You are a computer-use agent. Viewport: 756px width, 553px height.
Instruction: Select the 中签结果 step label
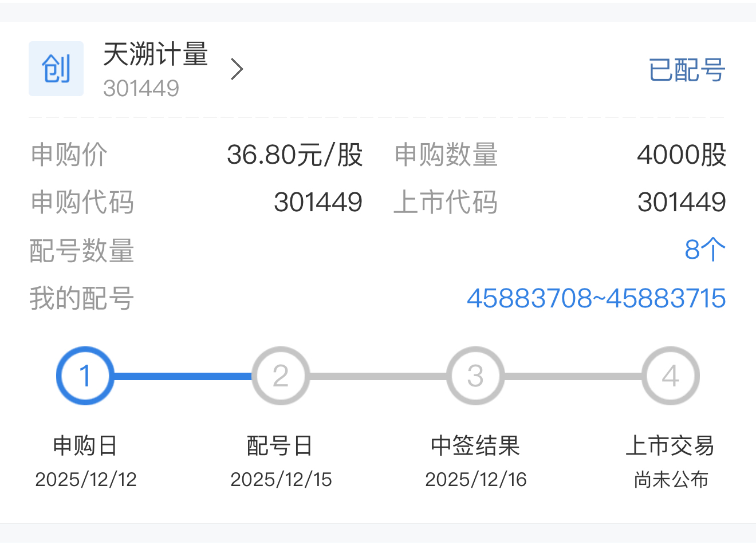[475, 445]
